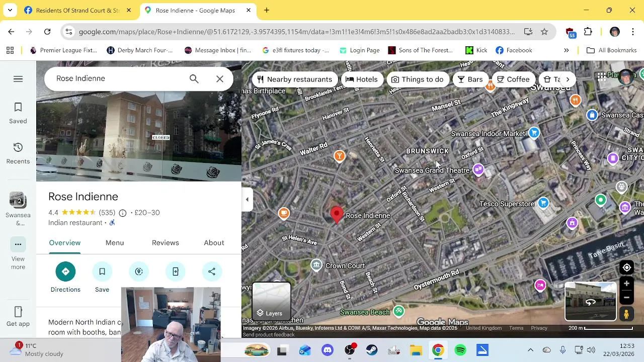Zoom in on the map
644x362 pixels.
[x=626, y=284]
